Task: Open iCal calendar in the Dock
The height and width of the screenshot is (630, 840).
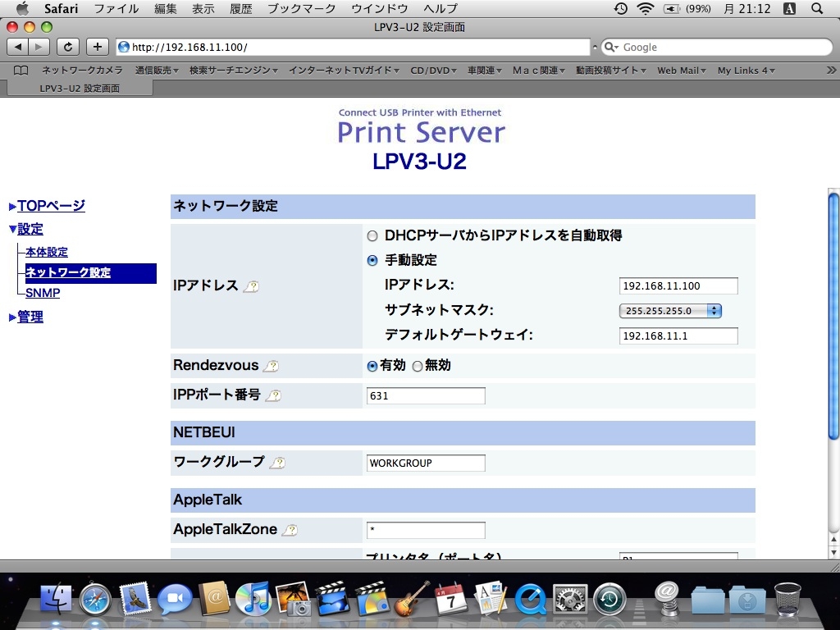Action: point(451,598)
